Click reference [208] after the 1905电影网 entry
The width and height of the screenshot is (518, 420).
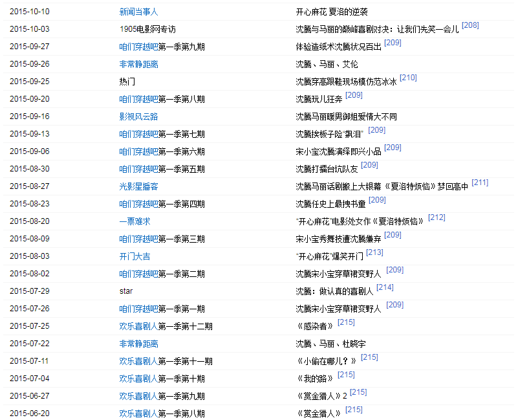470,25
